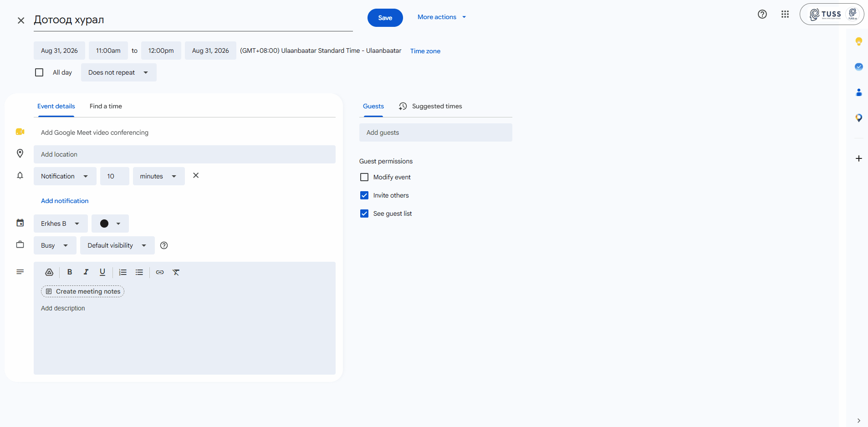Screen dimensions: 868x427
Task: Open Google Apps grid launcher
Action: [x=785, y=14]
